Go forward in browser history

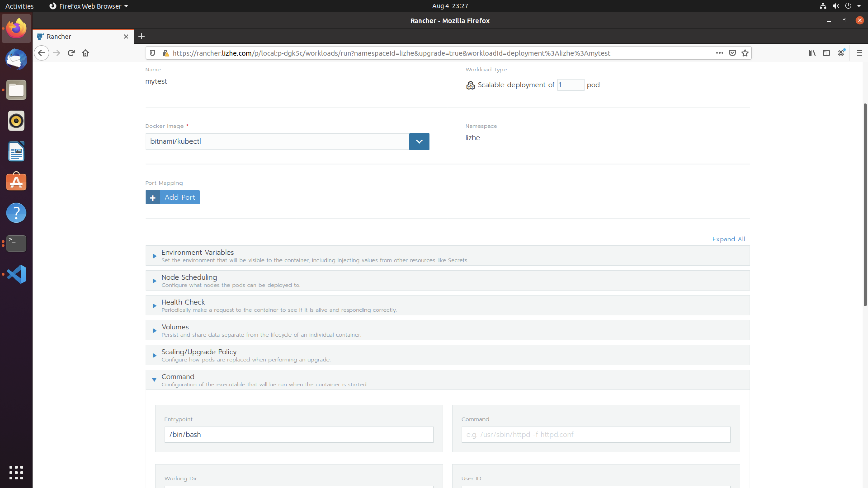[57, 53]
